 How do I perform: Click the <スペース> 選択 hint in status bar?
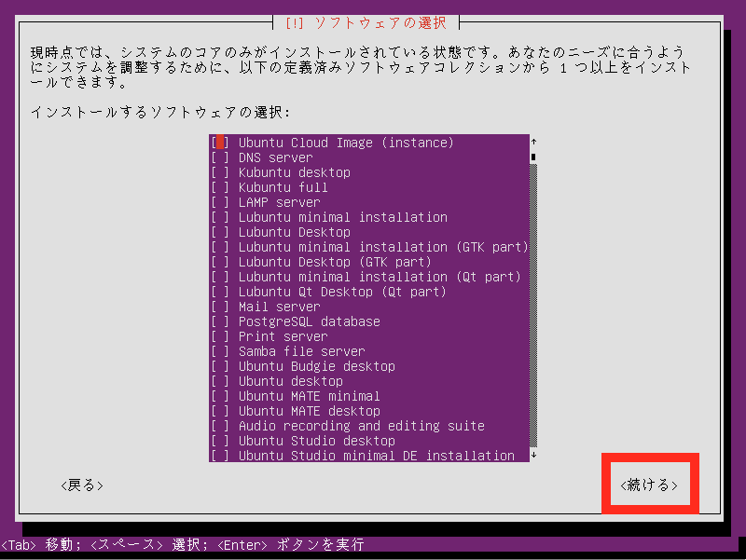(148, 544)
